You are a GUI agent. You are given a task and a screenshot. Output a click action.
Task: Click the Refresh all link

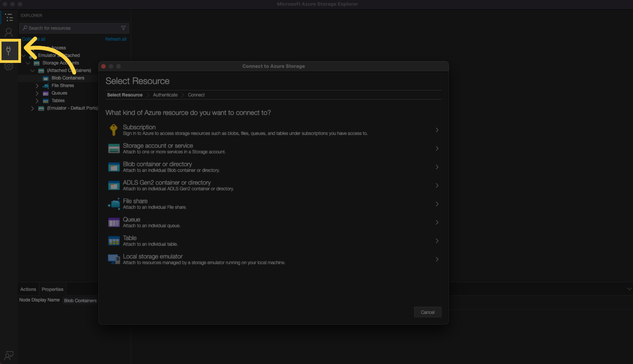tap(116, 39)
